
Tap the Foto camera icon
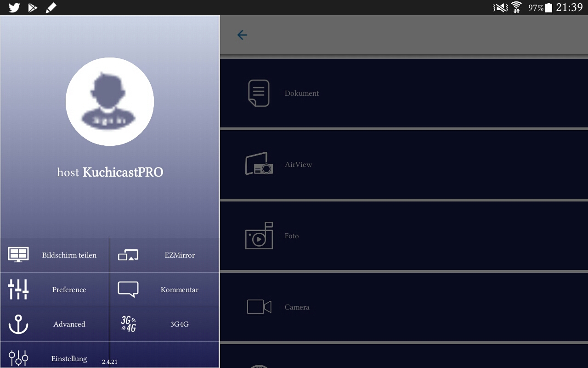(259, 236)
